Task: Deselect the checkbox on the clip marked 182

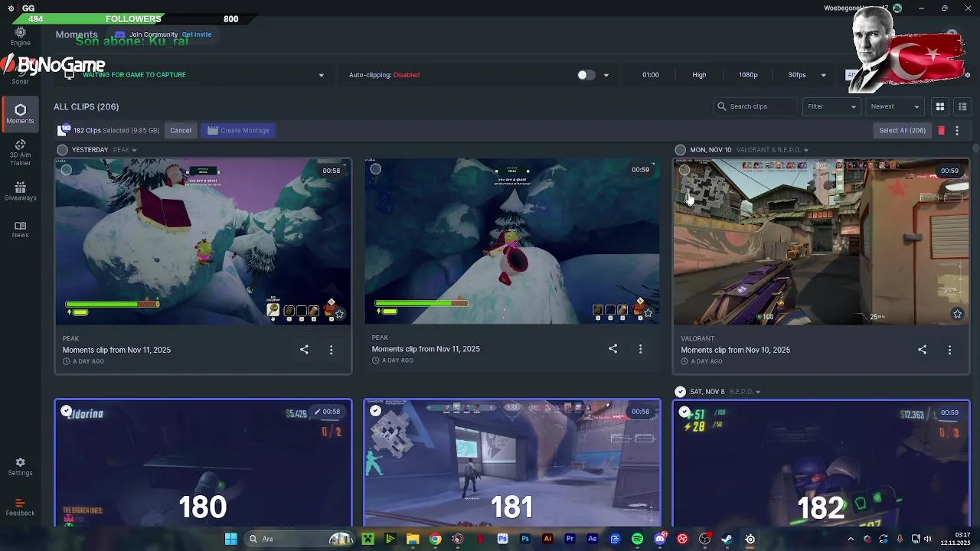Action: tap(684, 412)
